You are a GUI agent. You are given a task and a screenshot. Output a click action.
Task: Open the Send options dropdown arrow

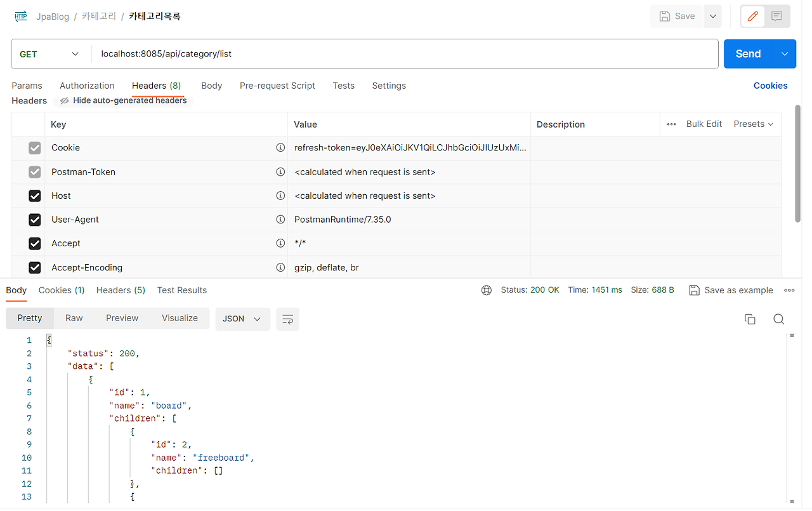click(785, 54)
